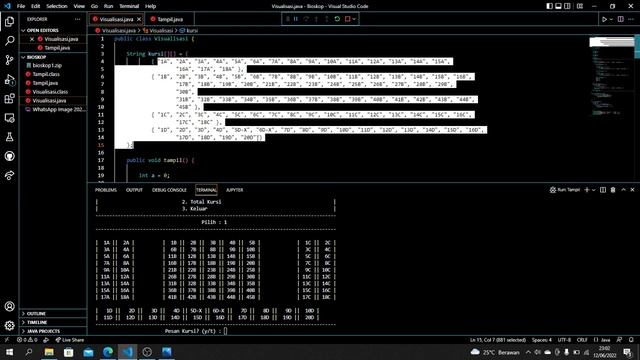
Task: Change the CRLF end of line setting
Action: coord(582,340)
